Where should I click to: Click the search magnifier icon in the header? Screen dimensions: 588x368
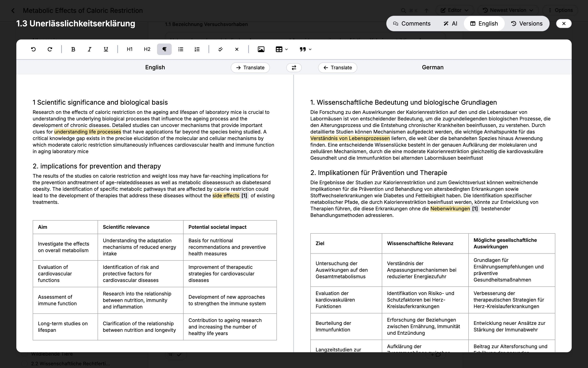click(x=403, y=10)
